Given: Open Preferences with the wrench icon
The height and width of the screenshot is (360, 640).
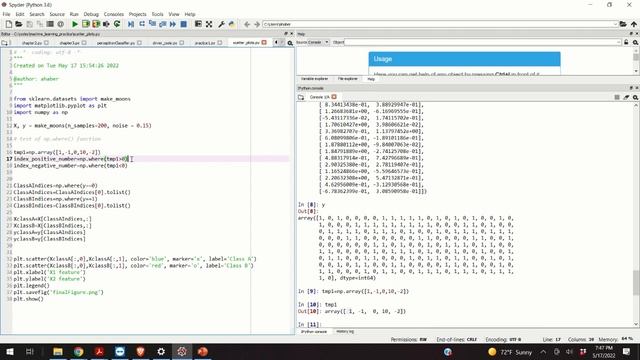Looking at the screenshot, I should coord(222,24).
